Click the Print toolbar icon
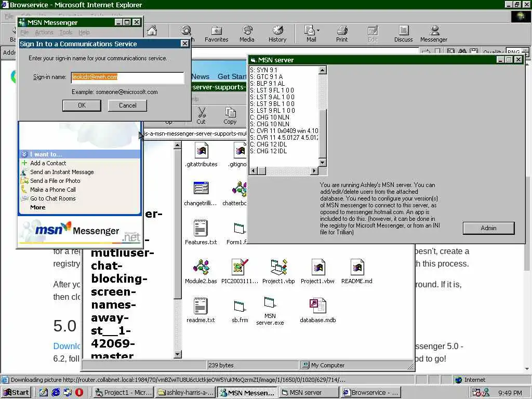 (x=342, y=34)
